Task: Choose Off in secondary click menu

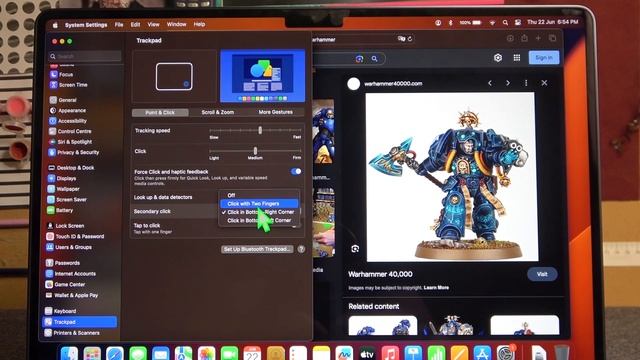Action: click(x=231, y=195)
